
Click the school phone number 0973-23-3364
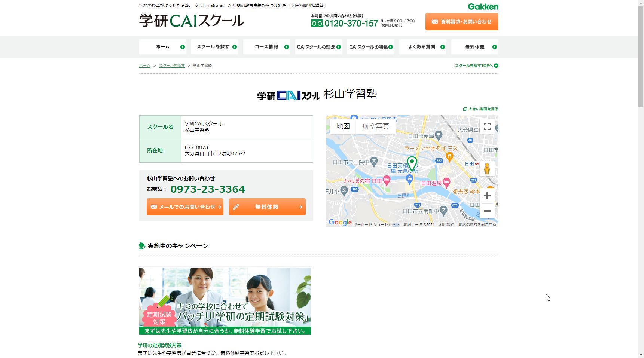coord(208,189)
